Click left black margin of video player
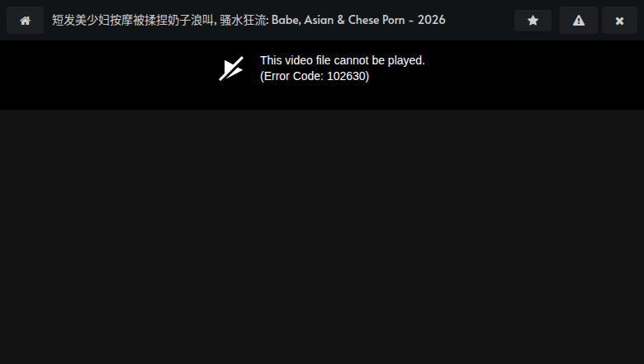644x364 pixels. pos(107,74)
